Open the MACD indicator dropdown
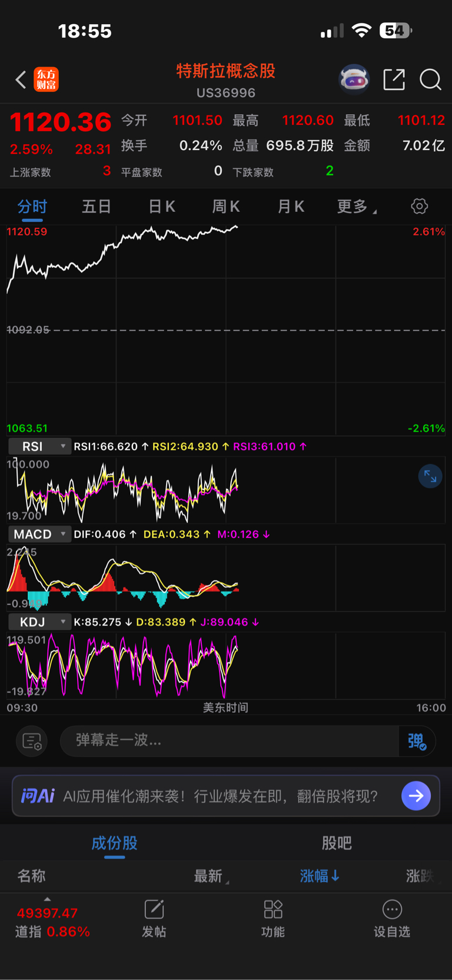This screenshot has height=980, width=452. 39,534
